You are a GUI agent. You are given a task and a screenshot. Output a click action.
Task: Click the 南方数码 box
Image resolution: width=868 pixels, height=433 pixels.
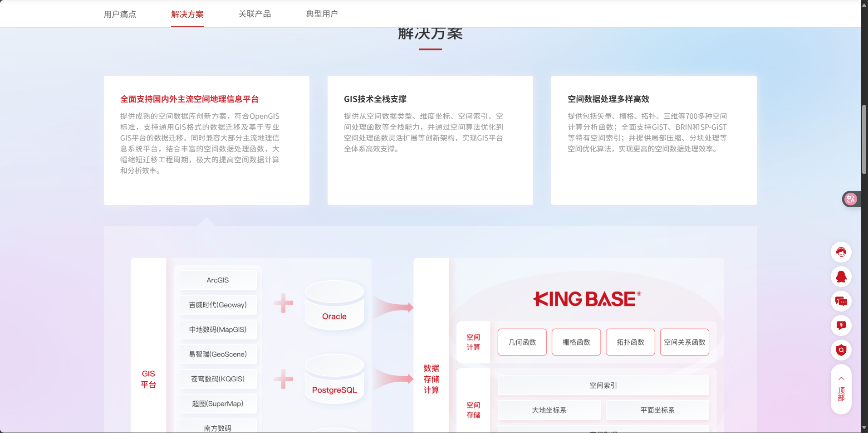218,426
